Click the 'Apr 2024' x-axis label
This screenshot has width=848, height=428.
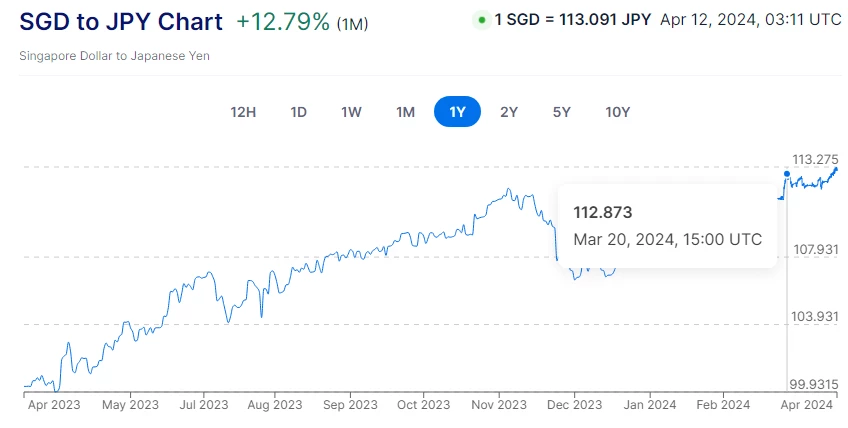point(806,405)
